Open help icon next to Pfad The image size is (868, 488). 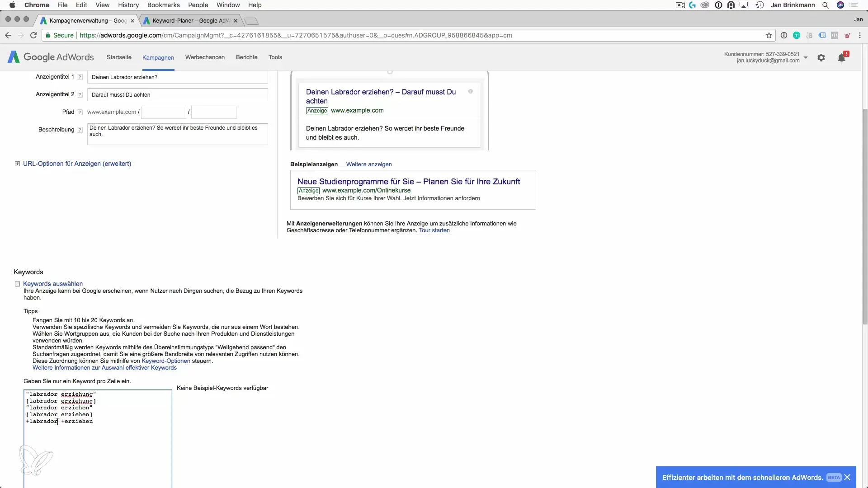pyautogui.click(x=80, y=112)
